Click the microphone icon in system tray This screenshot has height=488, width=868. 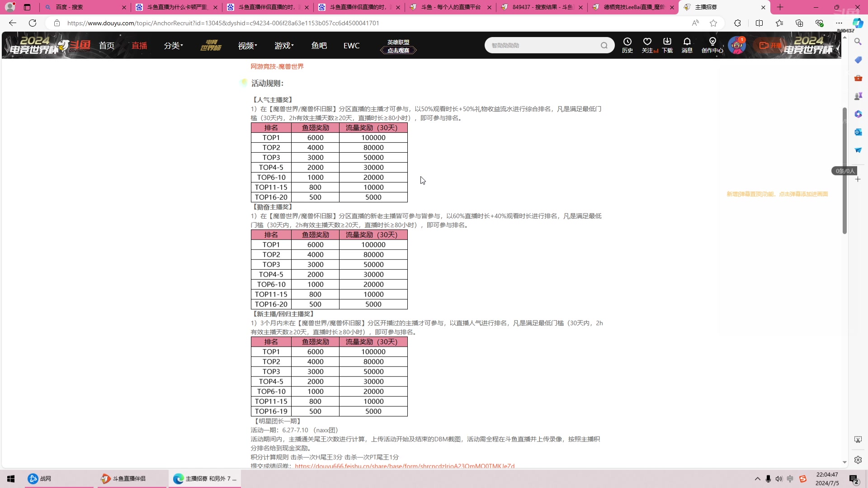click(768, 479)
